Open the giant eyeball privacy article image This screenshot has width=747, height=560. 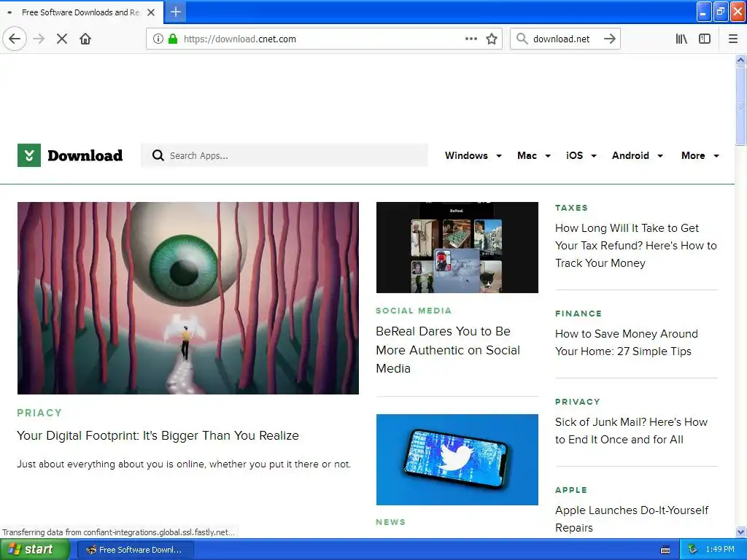pos(187,297)
